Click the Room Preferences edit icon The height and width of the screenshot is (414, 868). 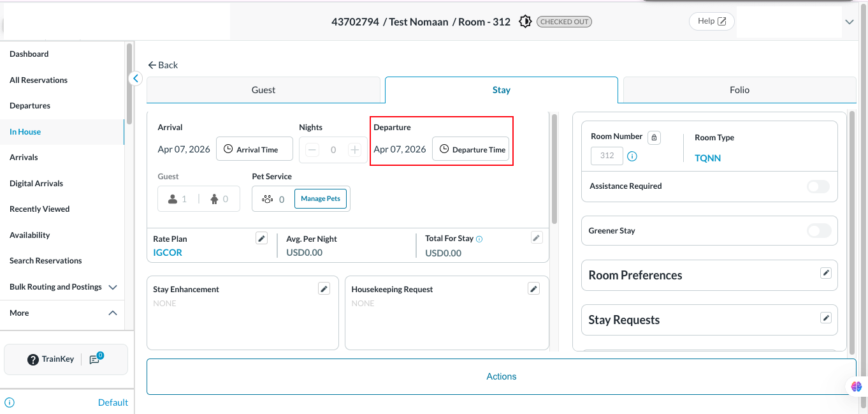(x=825, y=273)
